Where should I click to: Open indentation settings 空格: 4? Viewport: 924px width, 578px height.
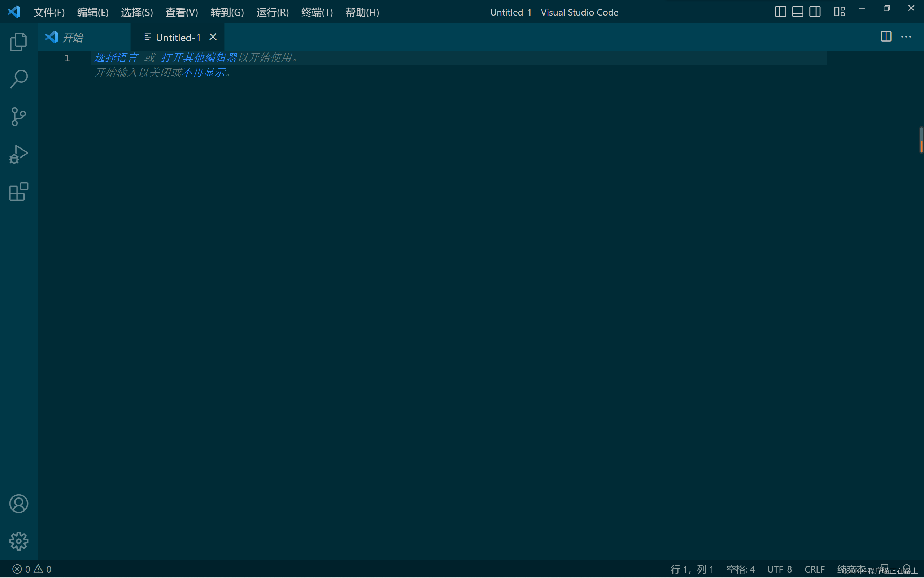click(x=740, y=569)
